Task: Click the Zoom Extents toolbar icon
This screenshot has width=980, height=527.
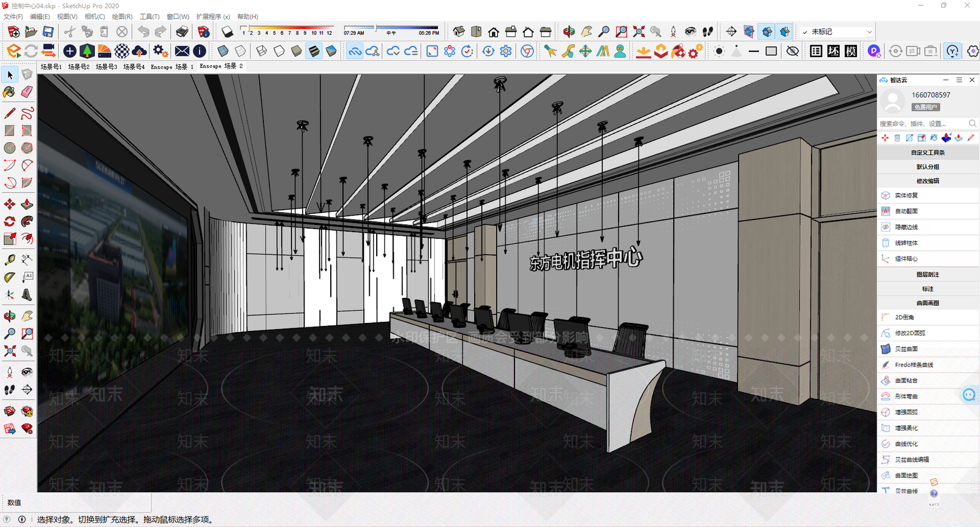Action: pyautogui.click(x=639, y=31)
